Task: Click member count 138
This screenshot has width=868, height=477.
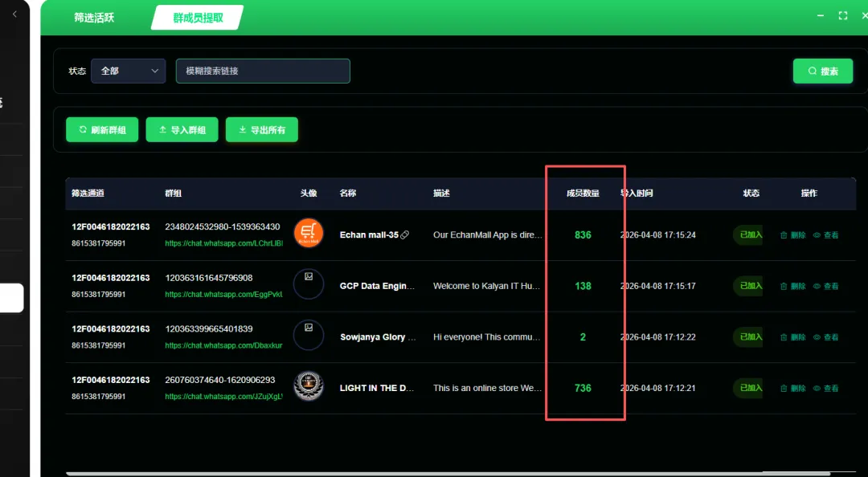Action: (x=583, y=286)
